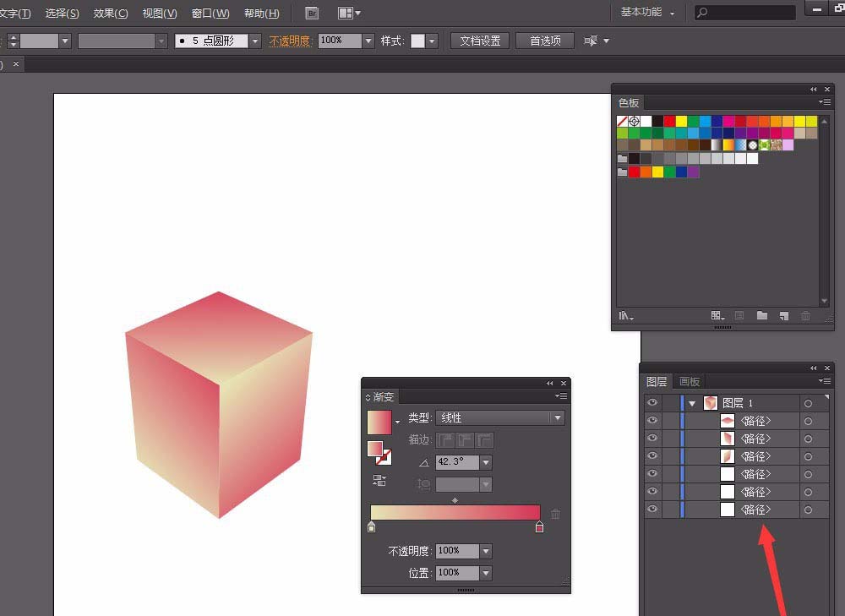Screen dimensions: 845x616
Task: Open the 效果(C) menu
Action: point(111,14)
